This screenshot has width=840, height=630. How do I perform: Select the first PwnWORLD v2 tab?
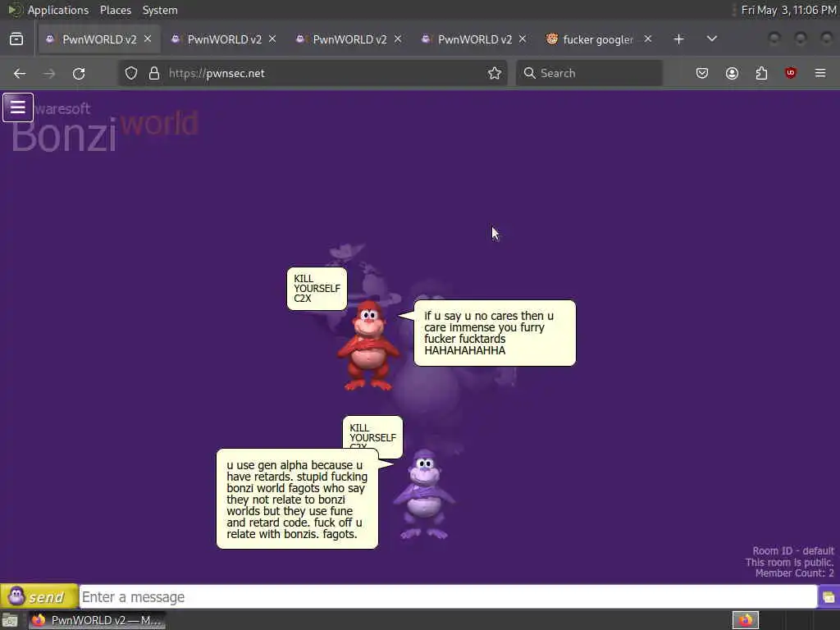coord(99,39)
